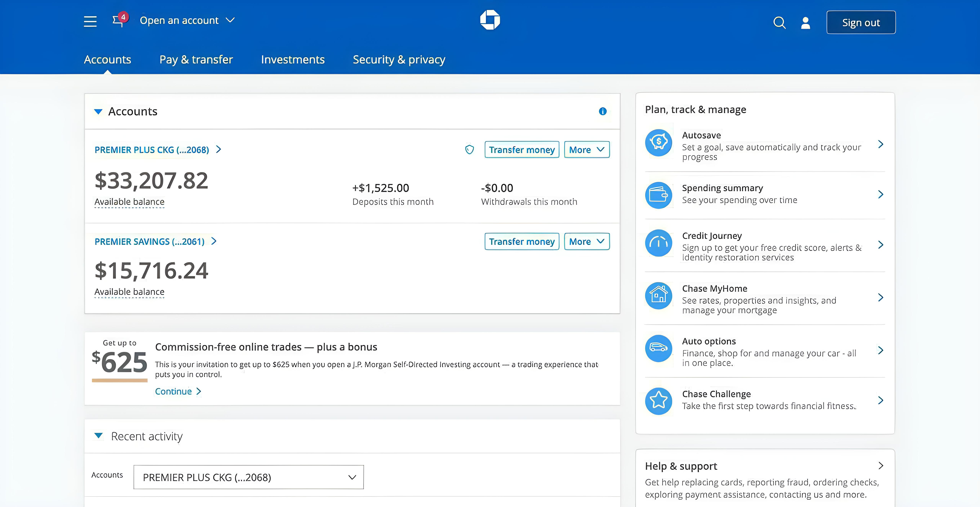Image resolution: width=980 pixels, height=507 pixels.
Task: Open the More dropdown for Premier Plus CKG
Action: (587, 150)
